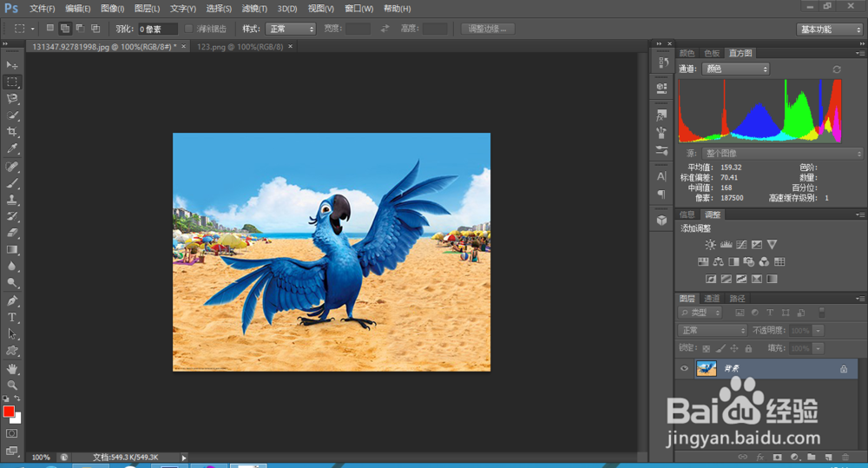Image resolution: width=868 pixels, height=468 pixels.
Task: Open the Character panel A icon
Action: click(661, 176)
